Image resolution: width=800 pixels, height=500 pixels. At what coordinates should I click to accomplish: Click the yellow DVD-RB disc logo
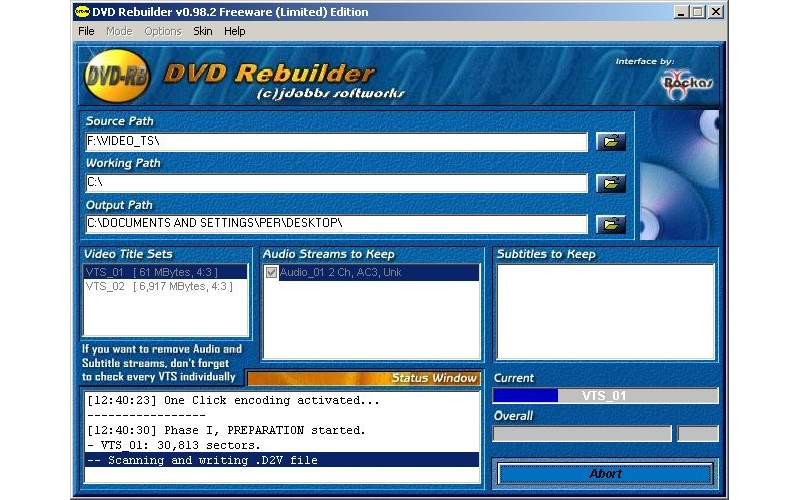coord(117,76)
